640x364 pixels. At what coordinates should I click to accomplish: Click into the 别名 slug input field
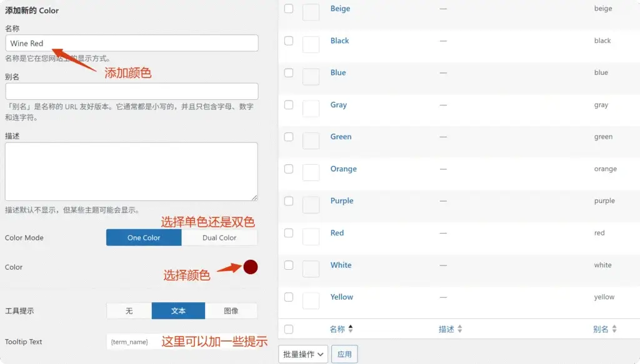[131, 92]
